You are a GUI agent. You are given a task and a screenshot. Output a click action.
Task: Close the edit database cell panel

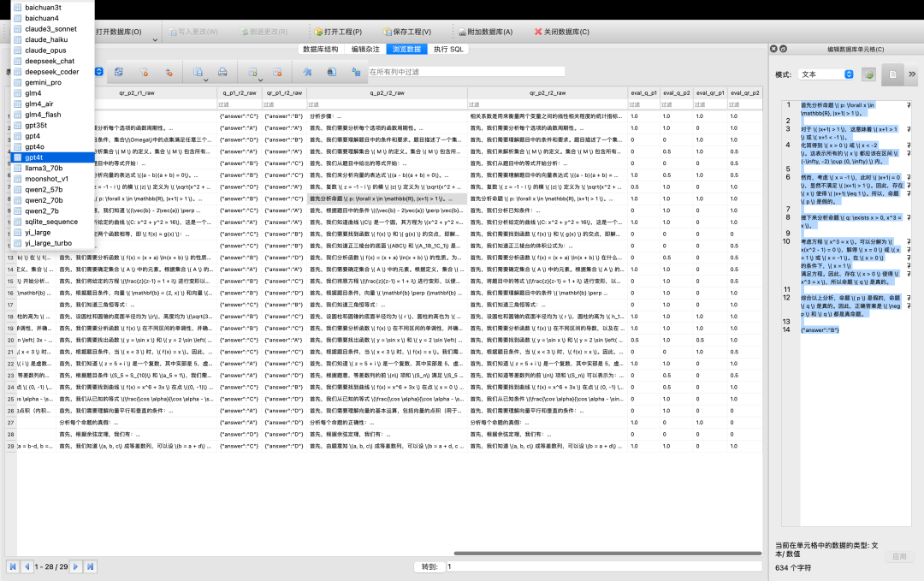coord(773,49)
